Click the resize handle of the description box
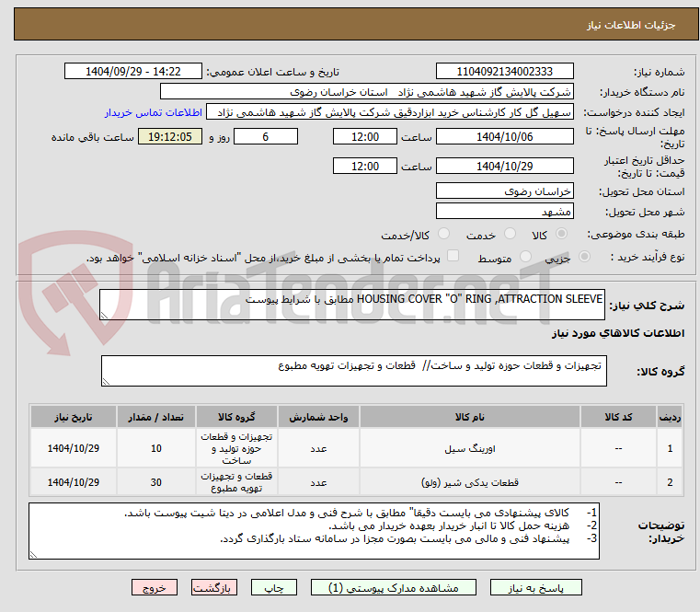 tap(105, 315)
